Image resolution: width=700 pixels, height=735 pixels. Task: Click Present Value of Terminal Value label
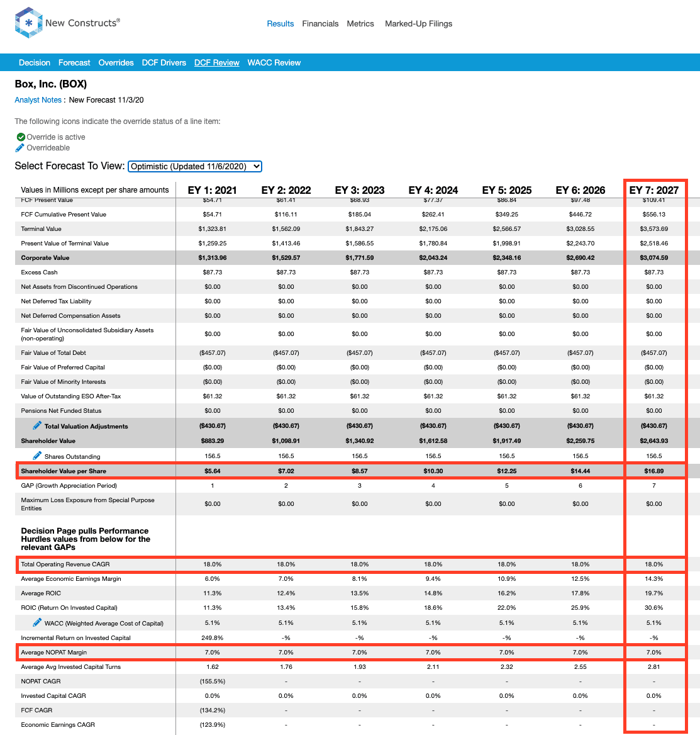coord(65,244)
